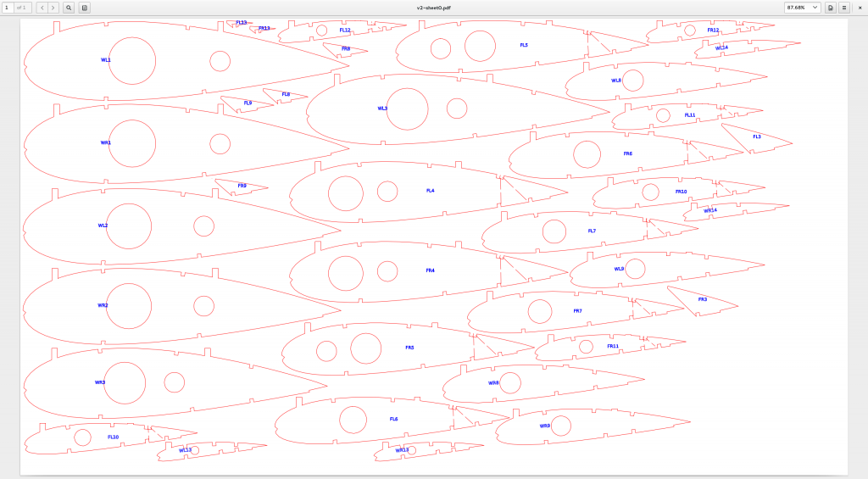Select the FR4 label text
This screenshot has height=479, width=868.
click(x=431, y=270)
